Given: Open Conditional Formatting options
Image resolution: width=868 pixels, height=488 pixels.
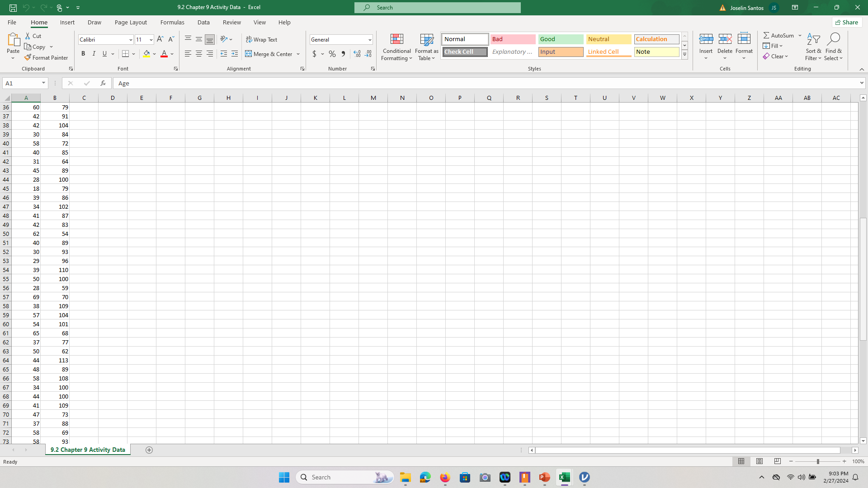Looking at the screenshot, I should [x=396, y=47].
